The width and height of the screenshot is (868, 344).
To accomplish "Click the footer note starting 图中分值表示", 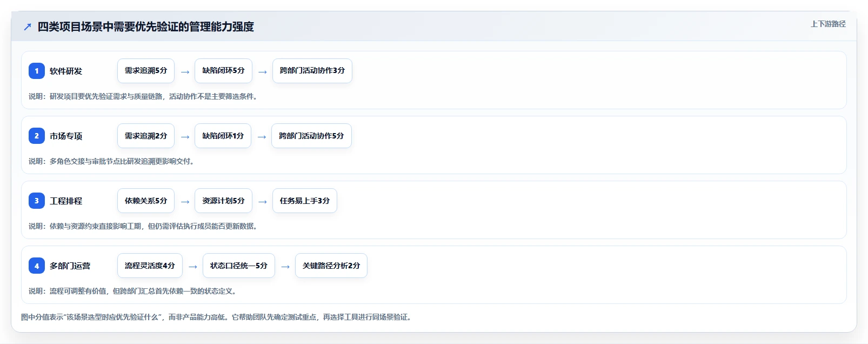I will coord(218,317).
